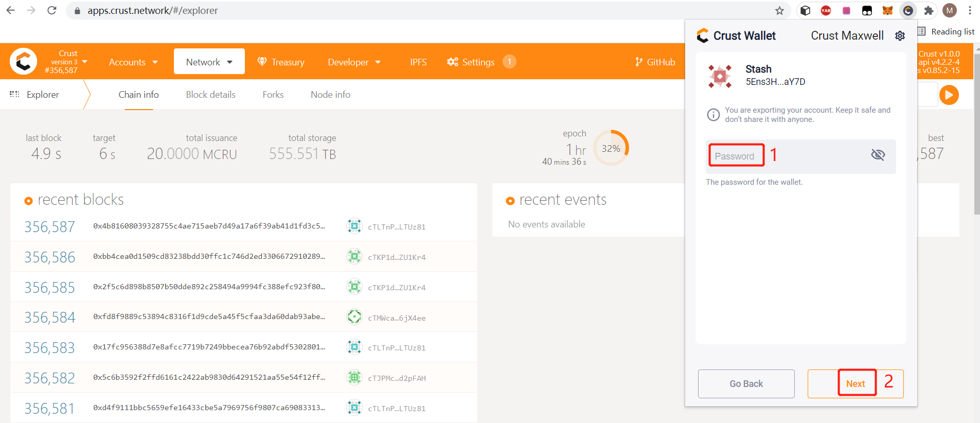Open the Accounts dropdown menu

click(133, 62)
